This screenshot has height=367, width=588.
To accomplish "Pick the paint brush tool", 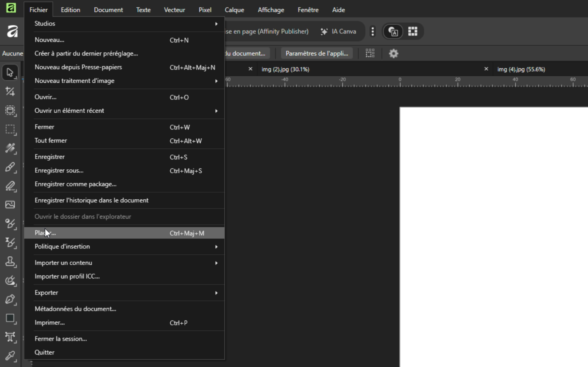I will pyautogui.click(x=10, y=167).
